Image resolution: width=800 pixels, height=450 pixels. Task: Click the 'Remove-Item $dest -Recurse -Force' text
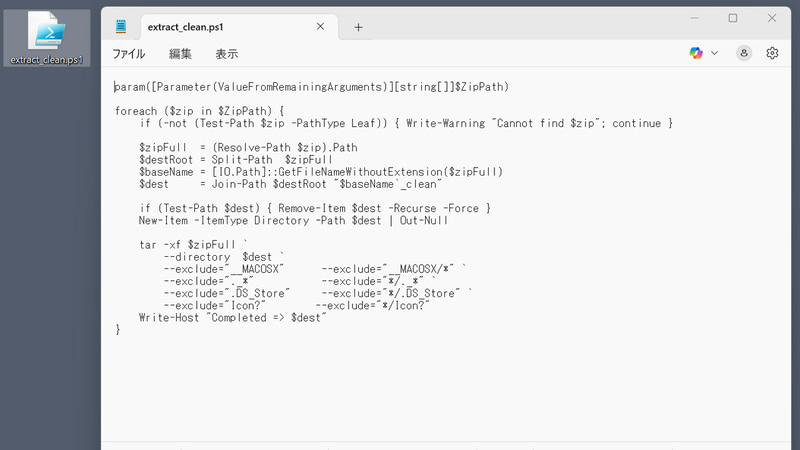(378, 209)
